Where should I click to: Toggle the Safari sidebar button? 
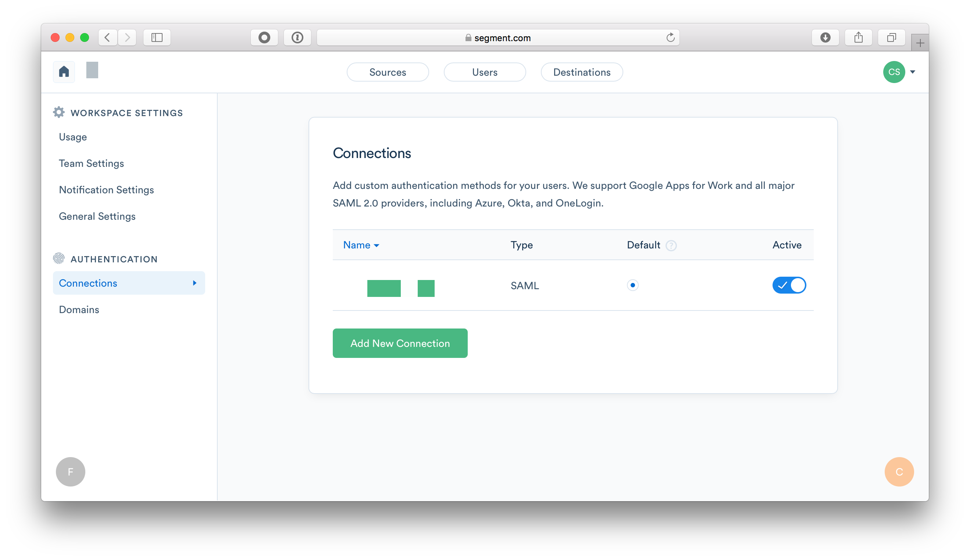tap(157, 37)
